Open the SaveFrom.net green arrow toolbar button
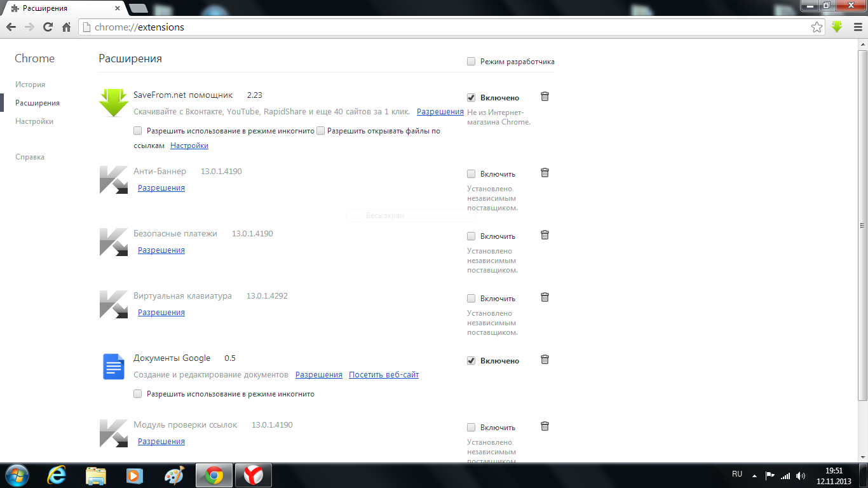 pos(837,27)
